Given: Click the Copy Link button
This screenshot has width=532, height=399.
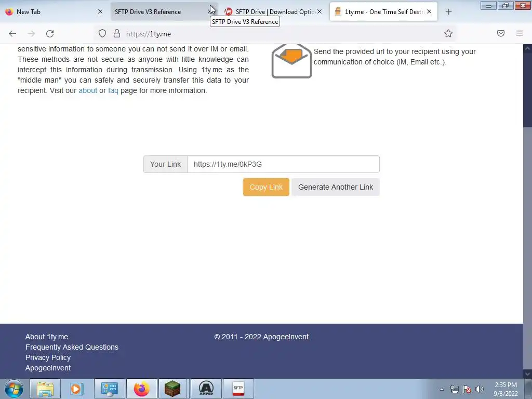Looking at the screenshot, I should pos(266,187).
